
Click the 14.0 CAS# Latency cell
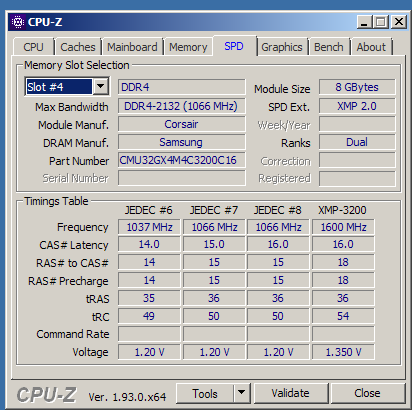[x=149, y=244]
